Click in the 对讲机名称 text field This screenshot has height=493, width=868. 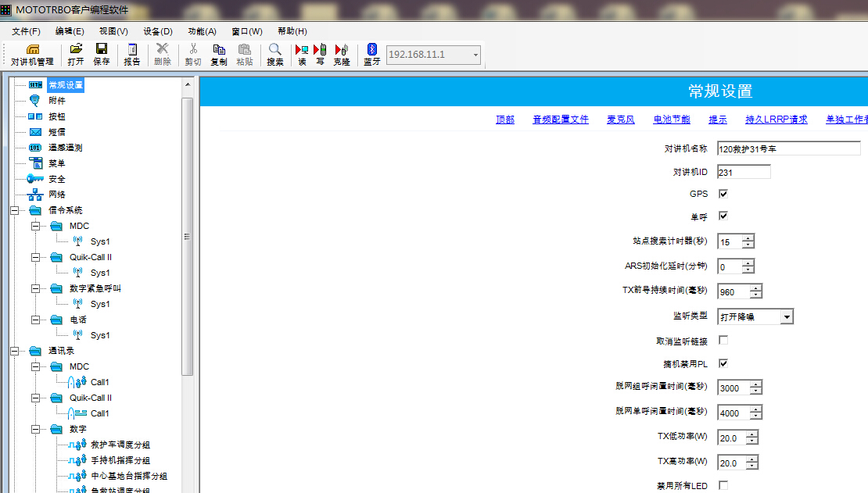tap(788, 148)
